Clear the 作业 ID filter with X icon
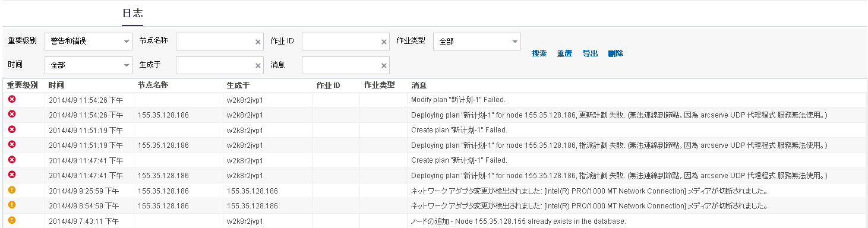This screenshot has width=868, height=228. pos(384,42)
